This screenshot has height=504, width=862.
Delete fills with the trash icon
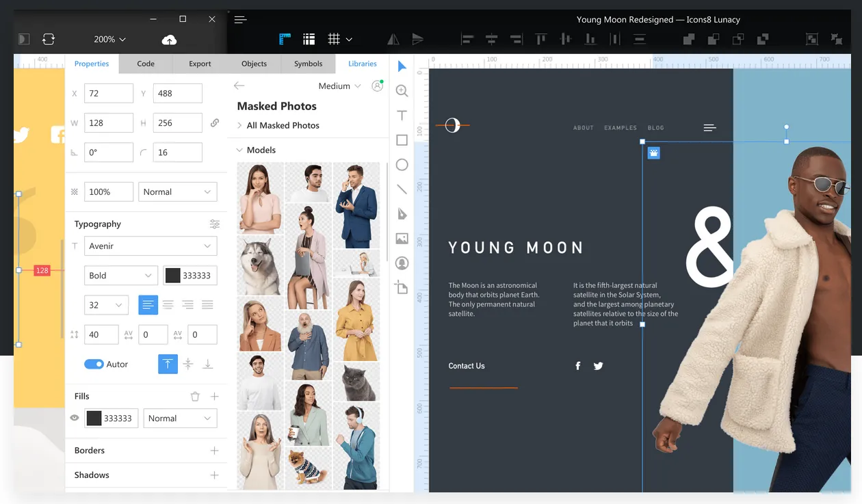(x=195, y=397)
